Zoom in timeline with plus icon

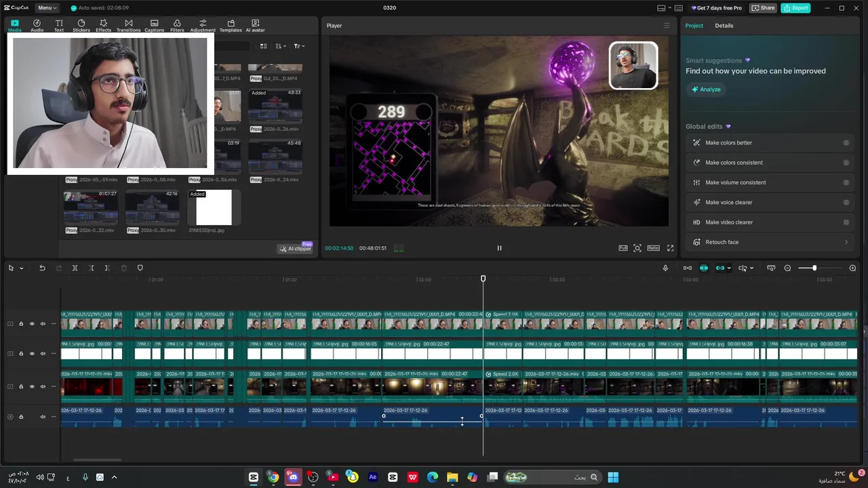tap(852, 268)
